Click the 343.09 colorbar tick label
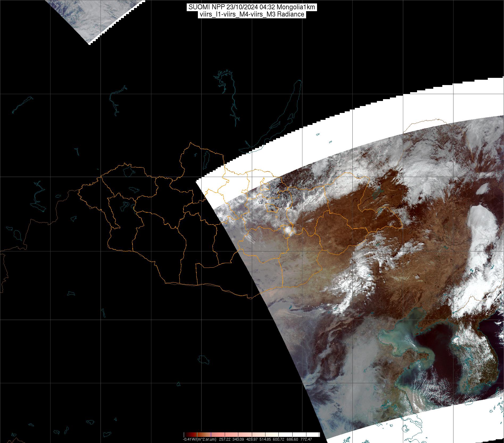The width and height of the screenshot is (504, 443). (238, 439)
